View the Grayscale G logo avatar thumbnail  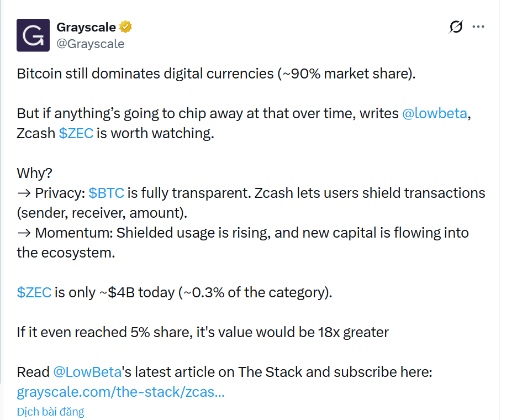33,35
